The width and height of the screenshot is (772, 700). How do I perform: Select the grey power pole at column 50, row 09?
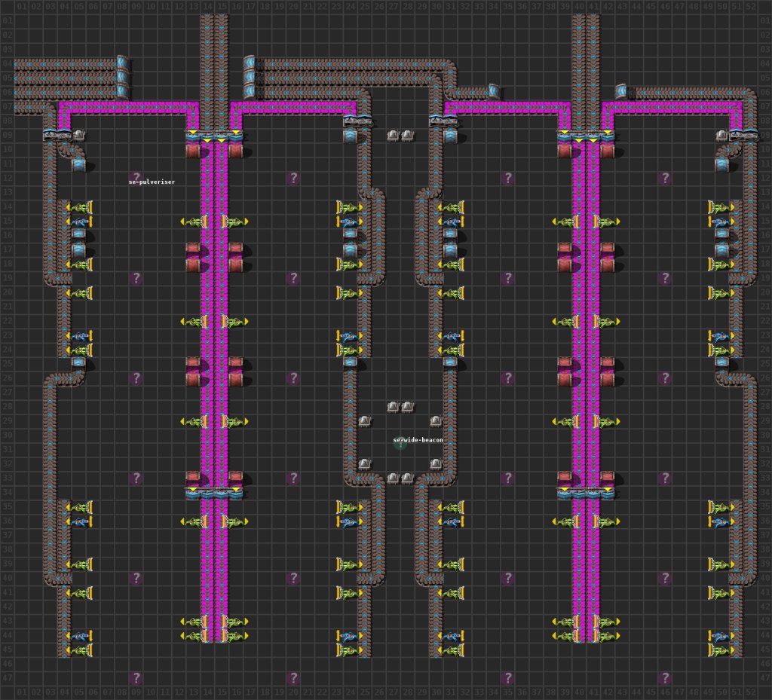point(721,134)
